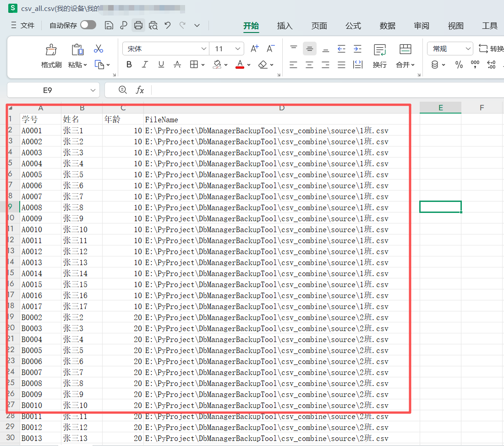This screenshot has width=504, height=446.
Task: Expand quick access toolbar customize chevron
Action: 197,25
